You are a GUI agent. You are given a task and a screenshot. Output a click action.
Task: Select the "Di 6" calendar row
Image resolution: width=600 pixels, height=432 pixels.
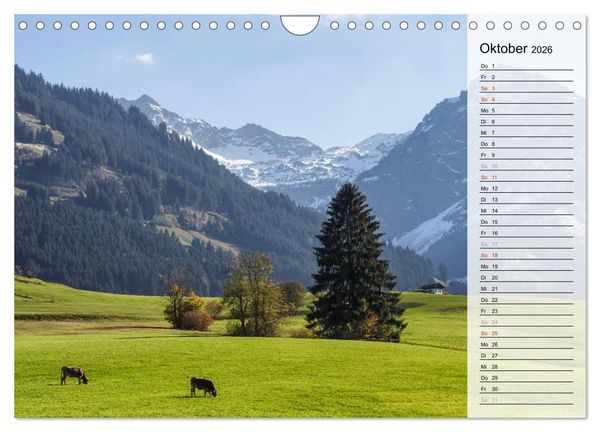(x=526, y=121)
